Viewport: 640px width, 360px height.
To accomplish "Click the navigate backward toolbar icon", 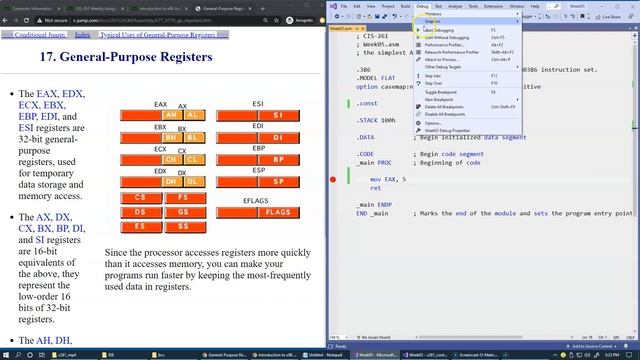I will (x=337, y=16).
